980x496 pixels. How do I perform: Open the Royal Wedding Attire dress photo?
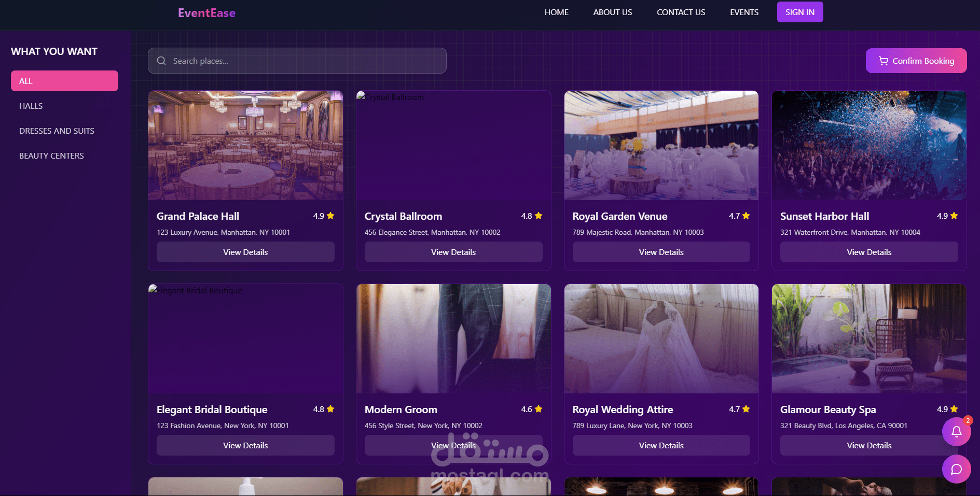tap(661, 338)
